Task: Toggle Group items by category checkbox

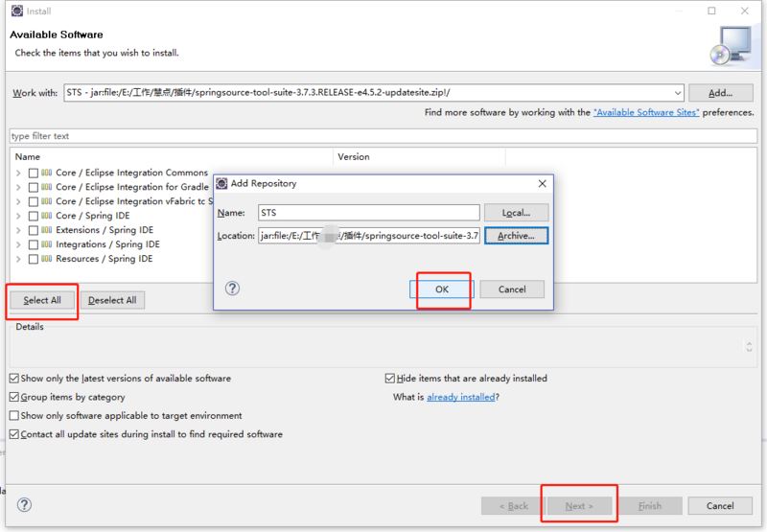Action: click(x=14, y=397)
